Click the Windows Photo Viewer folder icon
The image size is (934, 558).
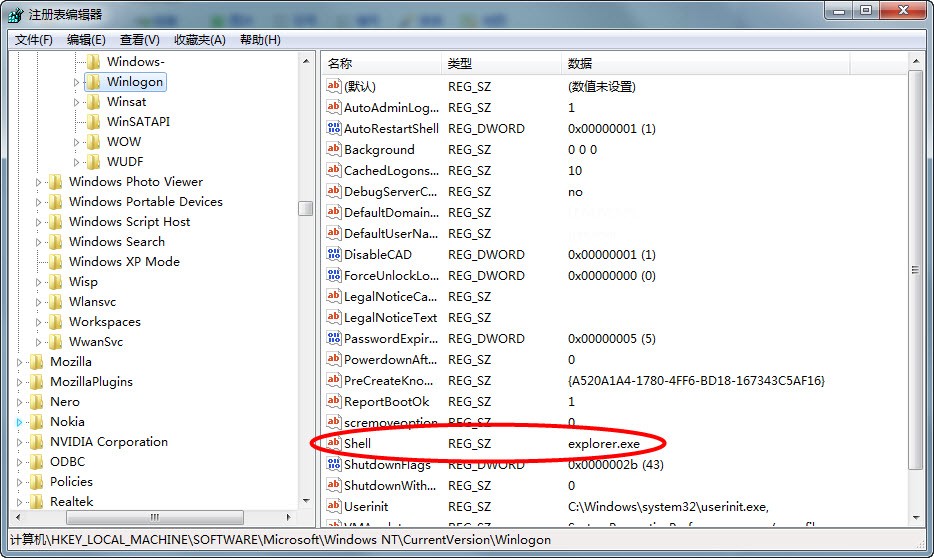(x=55, y=182)
